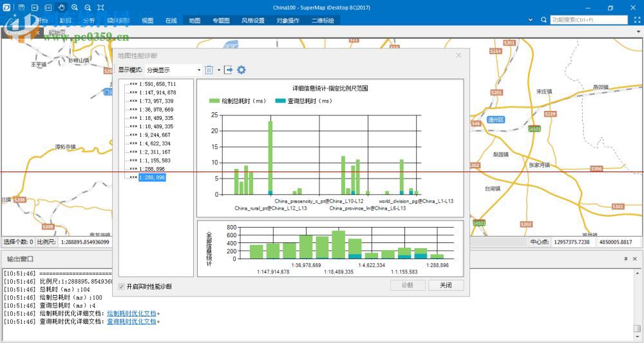Select scale 1:147,914,678 in the tree
Viewport: 644px width, 343px height.
[157, 93]
